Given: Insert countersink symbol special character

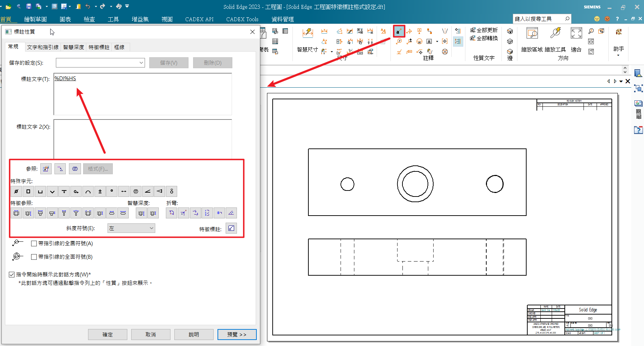Looking at the screenshot, I should (52, 191).
